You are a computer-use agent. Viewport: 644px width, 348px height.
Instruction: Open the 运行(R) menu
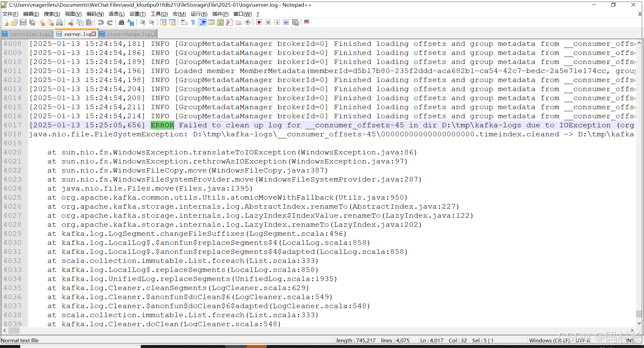click(x=199, y=14)
